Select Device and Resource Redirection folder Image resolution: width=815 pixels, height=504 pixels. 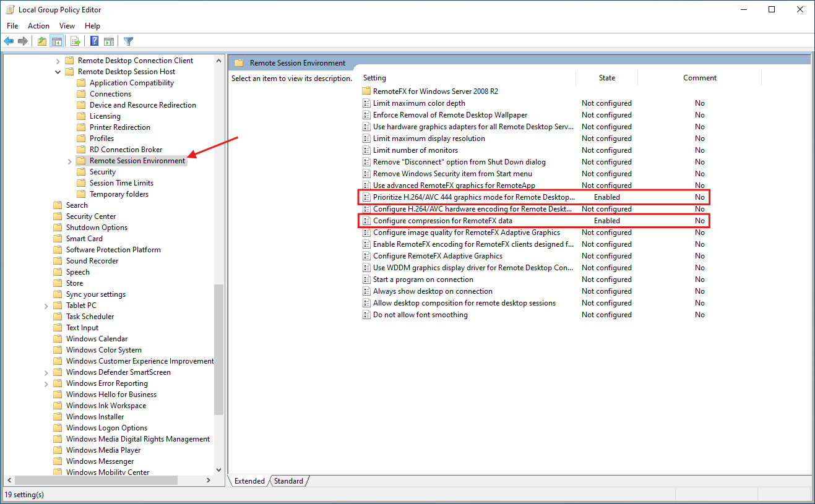(x=142, y=105)
